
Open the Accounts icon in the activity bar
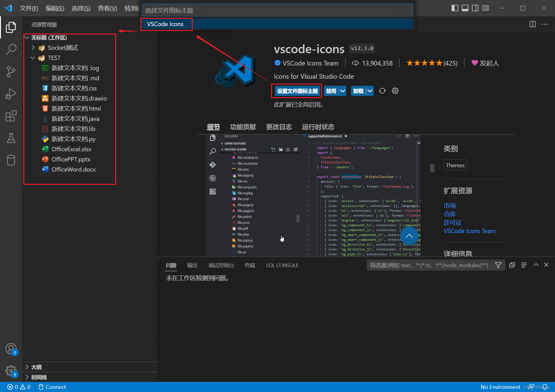coord(11,349)
